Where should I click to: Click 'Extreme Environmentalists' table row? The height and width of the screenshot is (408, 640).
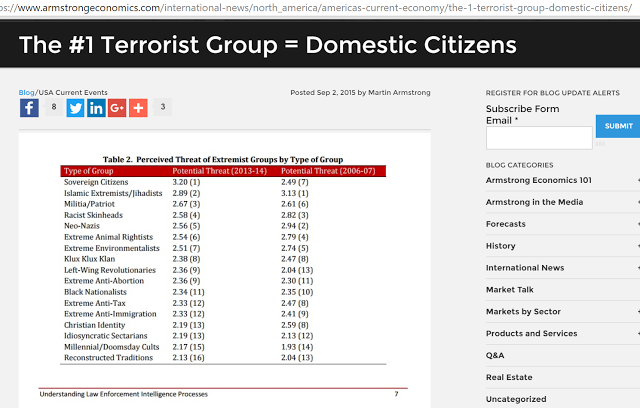(x=223, y=248)
